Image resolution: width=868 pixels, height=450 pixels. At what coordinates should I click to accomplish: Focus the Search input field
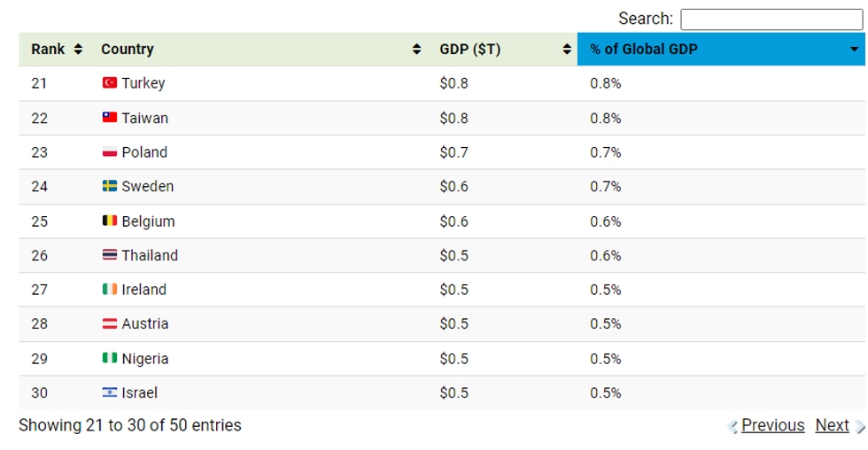(x=771, y=19)
